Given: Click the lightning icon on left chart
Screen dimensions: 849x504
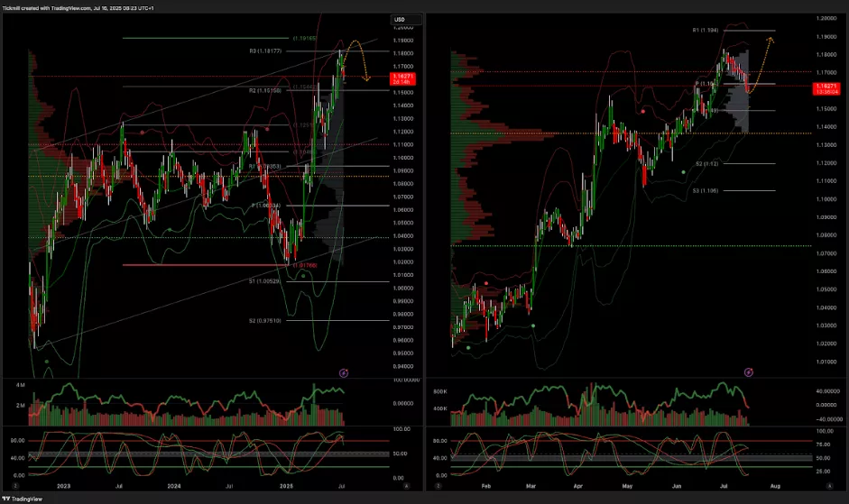Looking at the screenshot, I should (343, 371).
